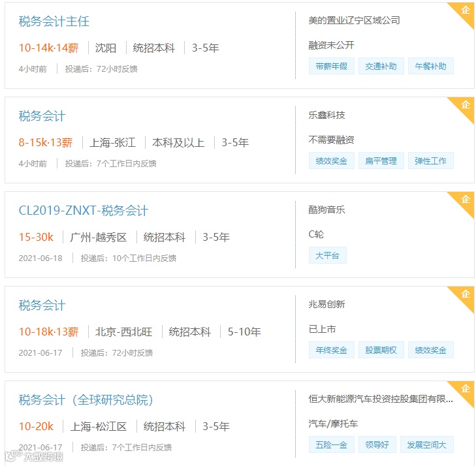The image size is (476, 466).
Task: Click listing status 已上市
Action: pos(322,329)
